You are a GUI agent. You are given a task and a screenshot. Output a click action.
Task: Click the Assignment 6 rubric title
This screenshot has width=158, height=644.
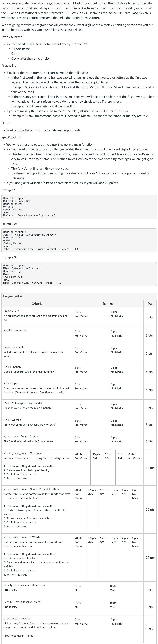click(x=12, y=296)
